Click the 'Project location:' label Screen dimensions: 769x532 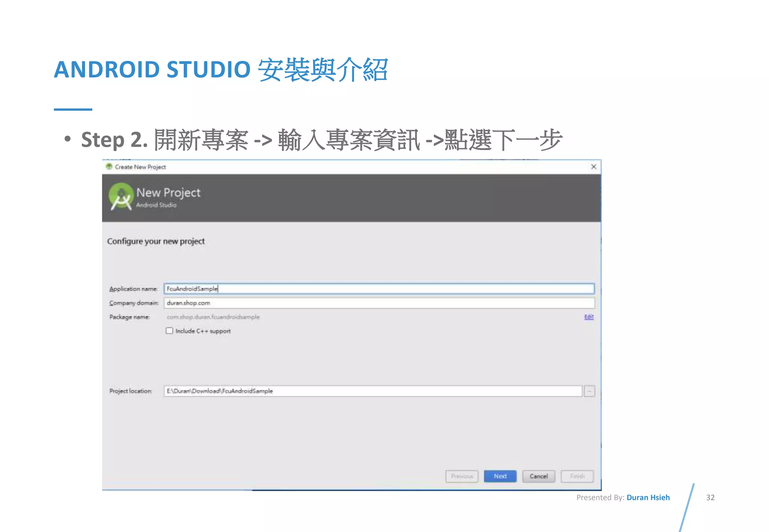click(x=131, y=391)
